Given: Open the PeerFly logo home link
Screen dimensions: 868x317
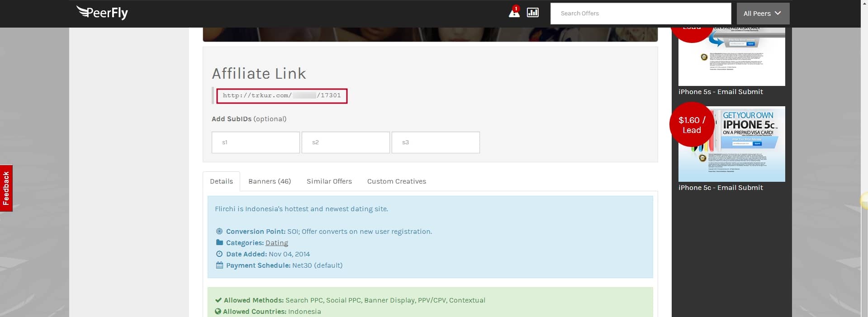Looking at the screenshot, I should [x=102, y=12].
